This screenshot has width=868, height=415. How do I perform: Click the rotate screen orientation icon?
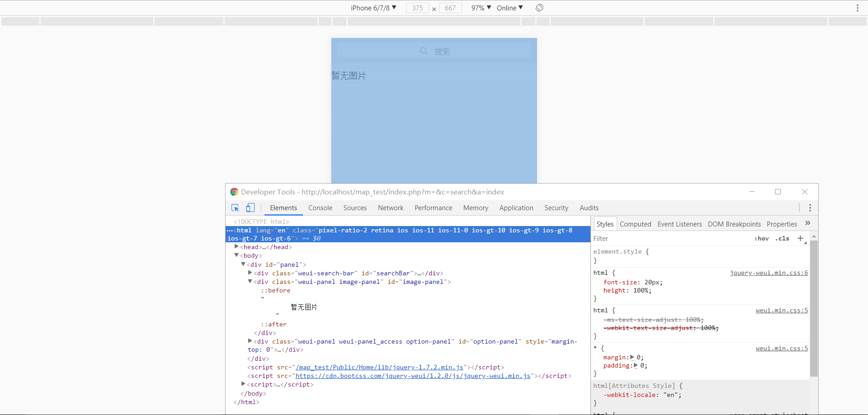(x=539, y=8)
